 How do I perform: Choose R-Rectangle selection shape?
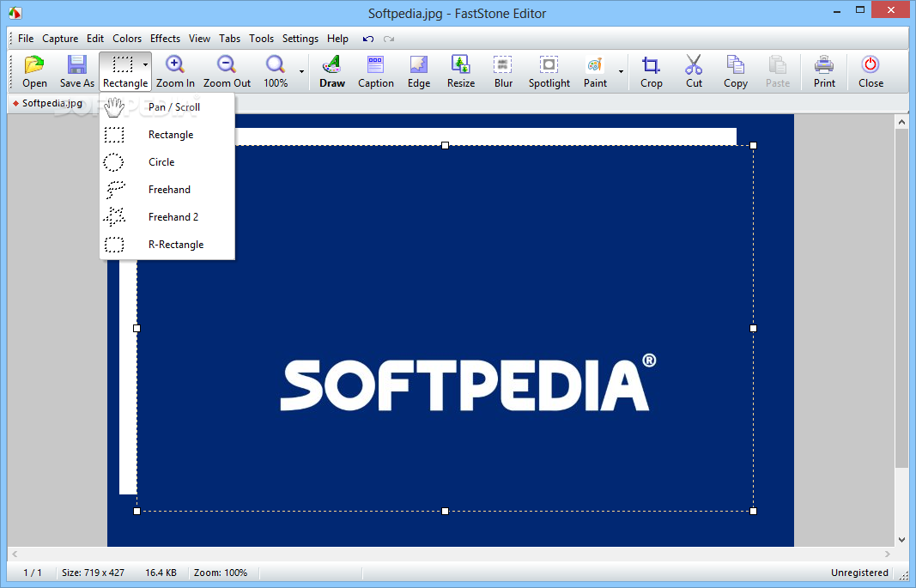[167, 244]
